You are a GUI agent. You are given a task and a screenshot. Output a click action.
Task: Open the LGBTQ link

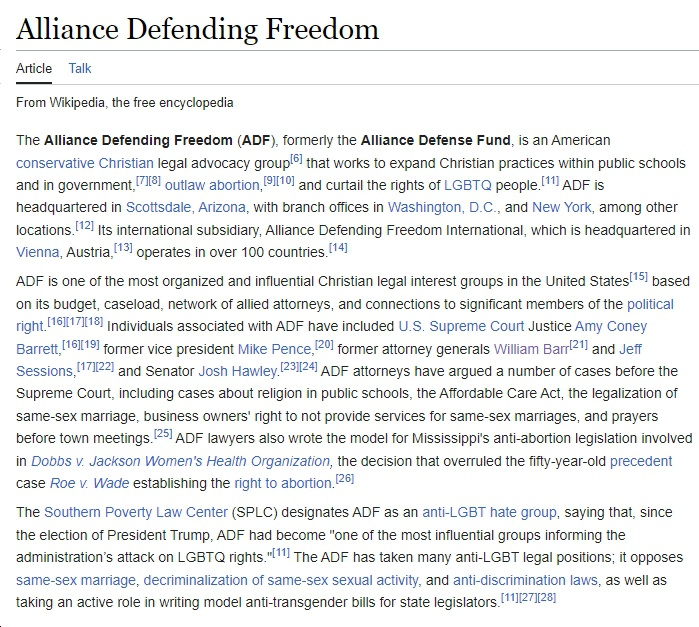click(x=468, y=185)
